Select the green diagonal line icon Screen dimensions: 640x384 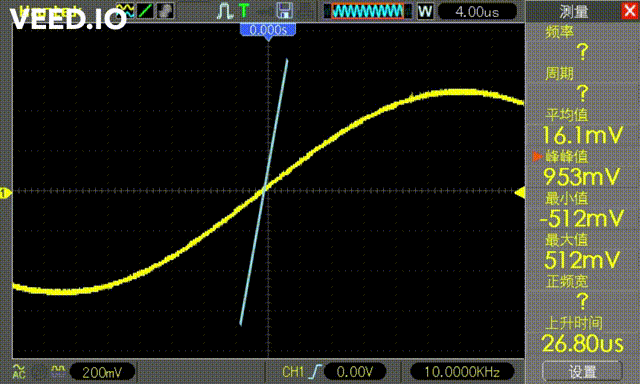144,11
